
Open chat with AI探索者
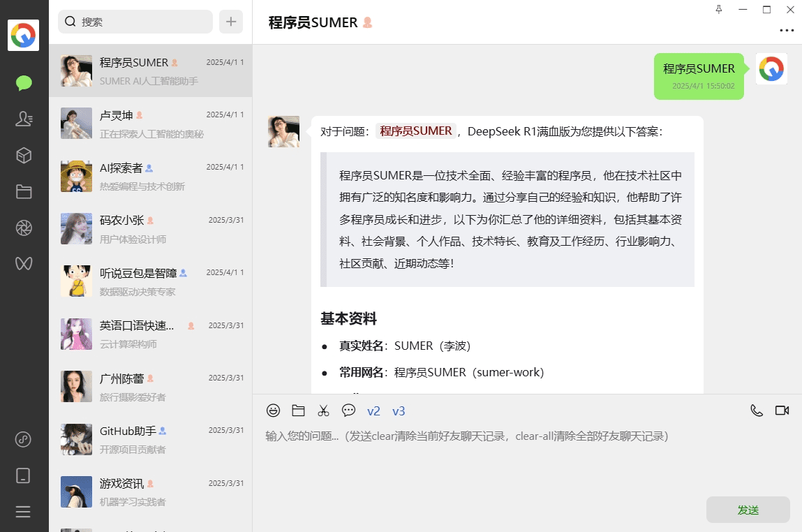click(x=150, y=177)
